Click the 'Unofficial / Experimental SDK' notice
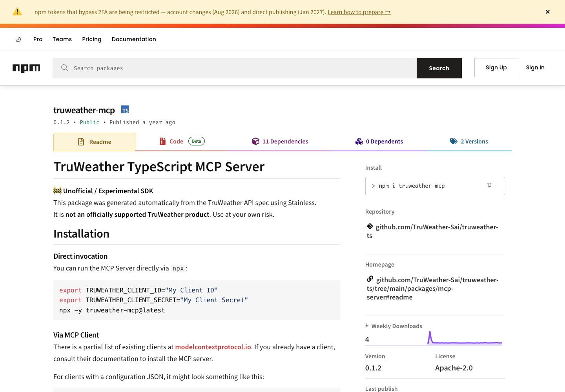Screen dimensions: 565x392 (103, 191)
